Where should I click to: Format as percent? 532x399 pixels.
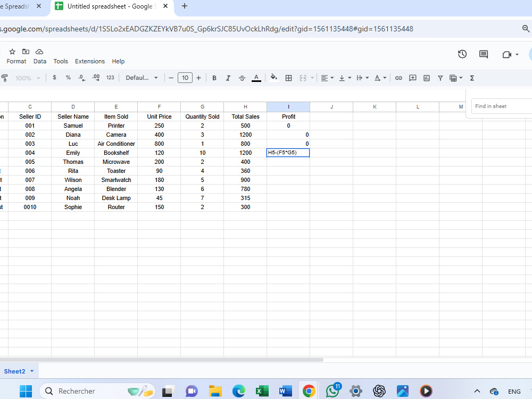click(x=68, y=78)
